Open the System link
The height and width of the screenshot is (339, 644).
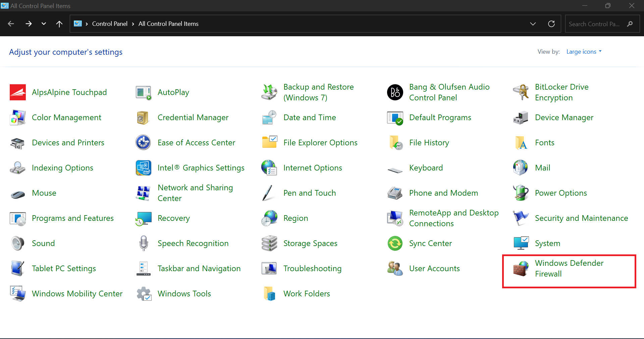point(547,243)
